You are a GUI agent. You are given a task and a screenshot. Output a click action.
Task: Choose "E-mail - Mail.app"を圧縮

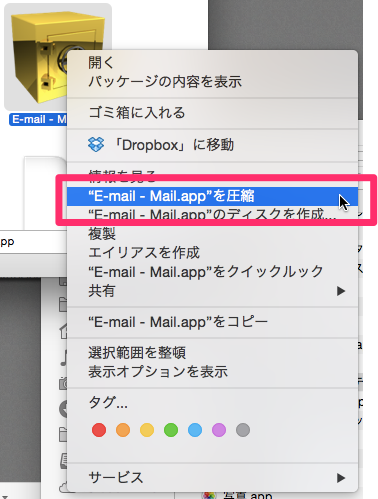pos(212,196)
